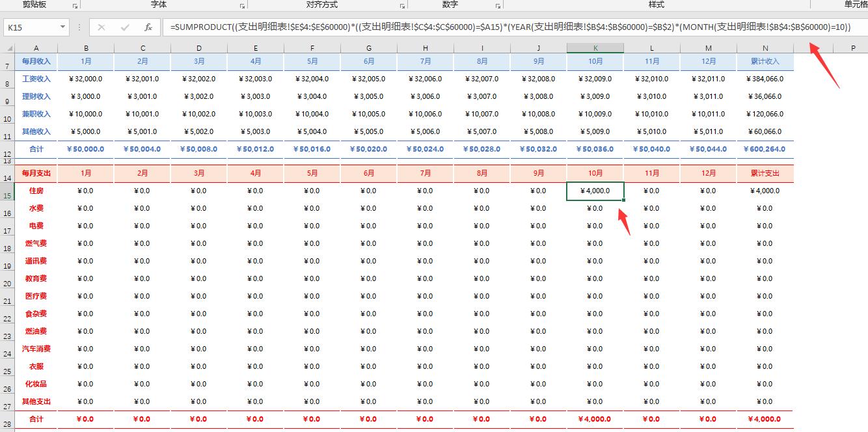Select the 累计收入 header cell
This screenshot has width=868, height=432.
point(765,61)
